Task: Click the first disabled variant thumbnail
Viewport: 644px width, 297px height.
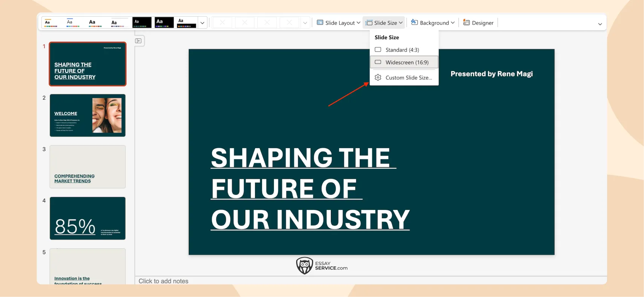Action: [x=223, y=23]
